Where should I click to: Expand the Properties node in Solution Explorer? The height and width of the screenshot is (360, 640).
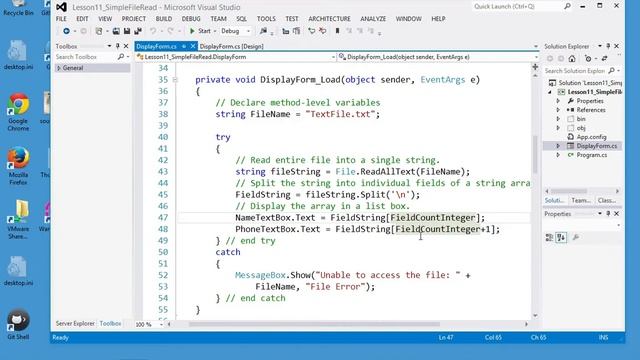pyautogui.click(x=558, y=101)
